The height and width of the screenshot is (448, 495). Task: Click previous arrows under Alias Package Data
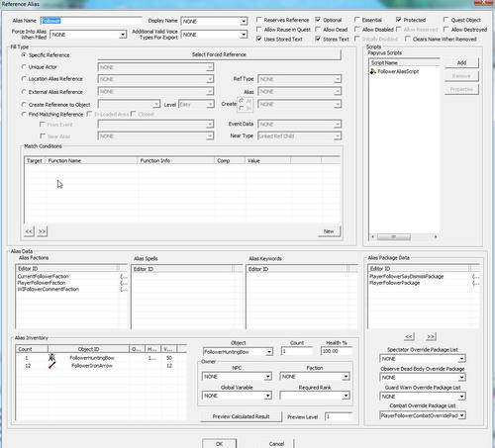coord(409,336)
